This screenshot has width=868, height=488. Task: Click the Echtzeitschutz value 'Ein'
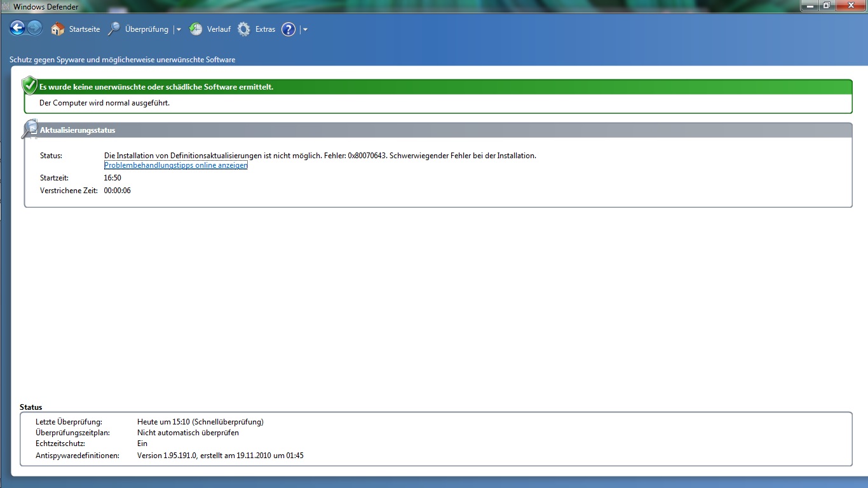click(142, 444)
